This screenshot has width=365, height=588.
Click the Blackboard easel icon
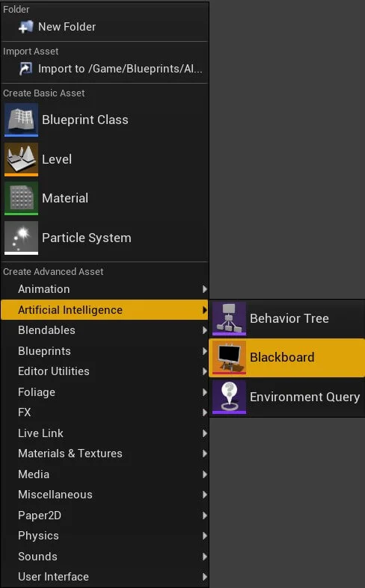point(229,357)
